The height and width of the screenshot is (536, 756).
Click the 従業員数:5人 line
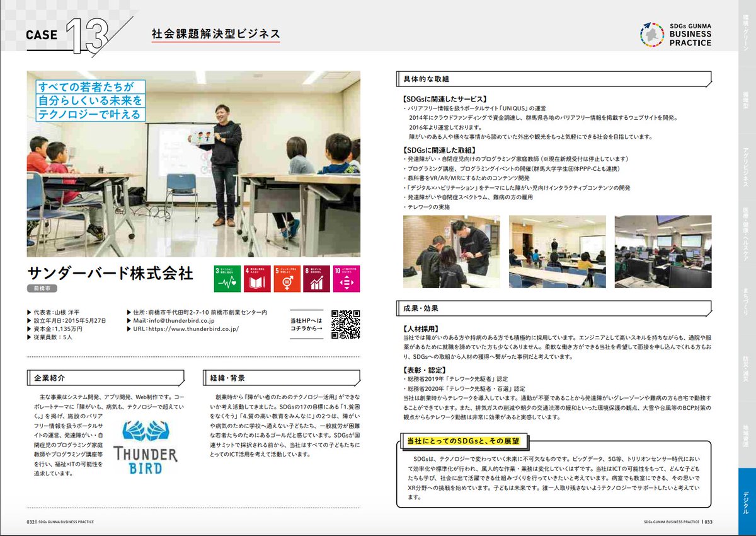[50, 338]
